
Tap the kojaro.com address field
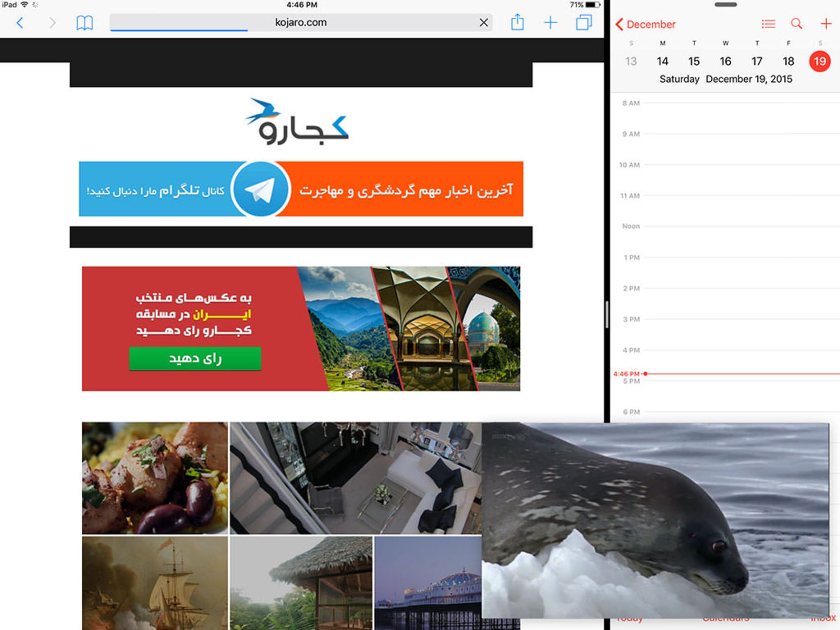coord(300,23)
